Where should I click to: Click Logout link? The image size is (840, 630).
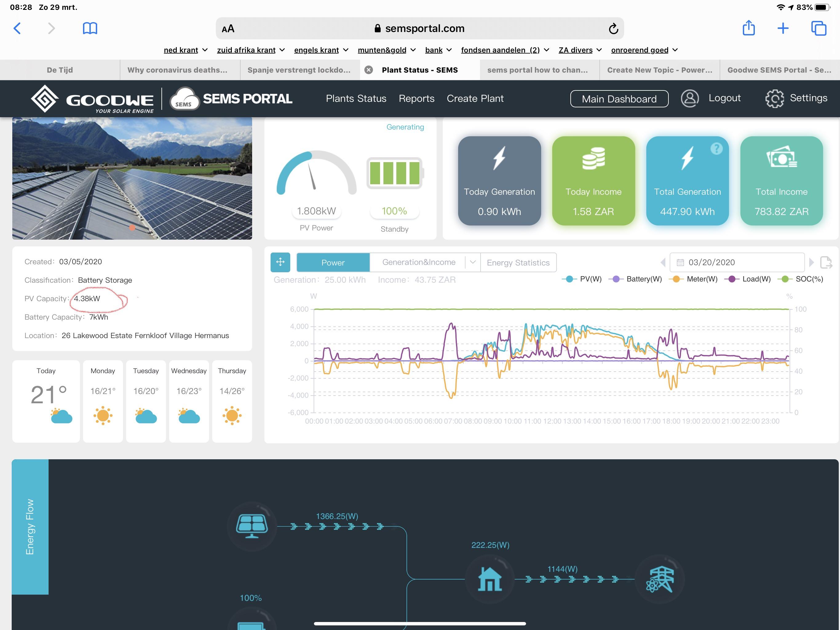[725, 98]
